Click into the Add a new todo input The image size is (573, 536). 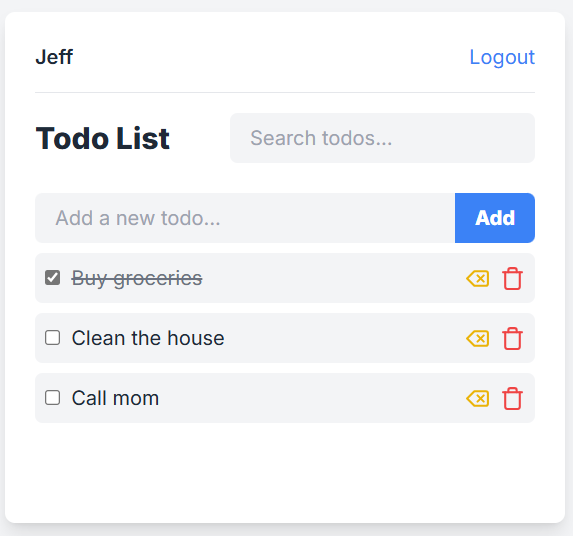click(245, 218)
